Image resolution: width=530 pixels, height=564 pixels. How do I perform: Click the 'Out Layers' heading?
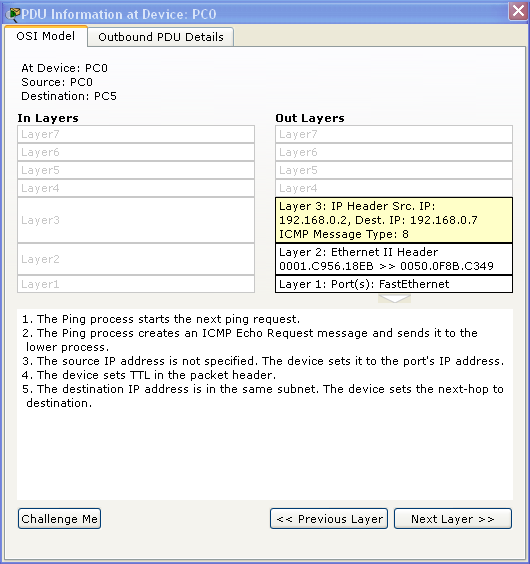coord(310,118)
